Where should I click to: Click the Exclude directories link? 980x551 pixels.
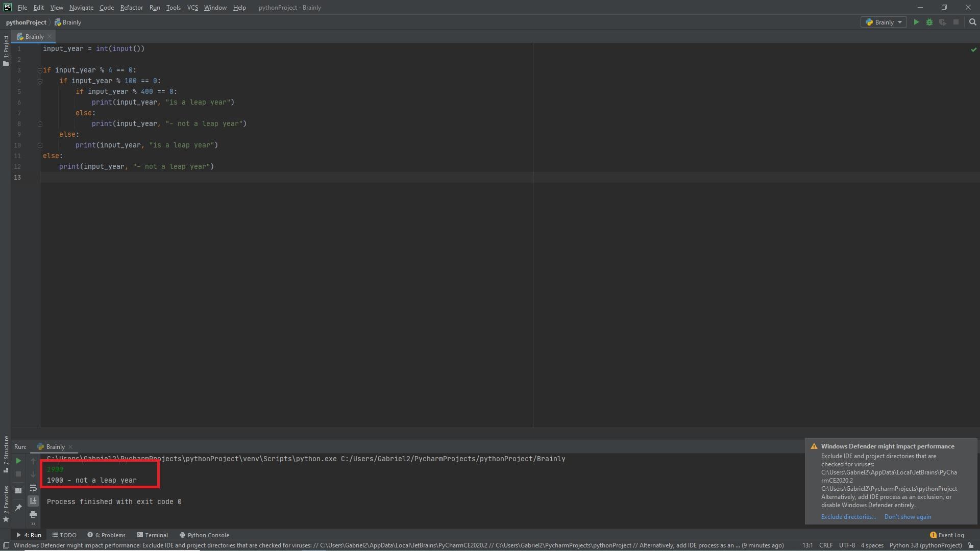(848, 517)
